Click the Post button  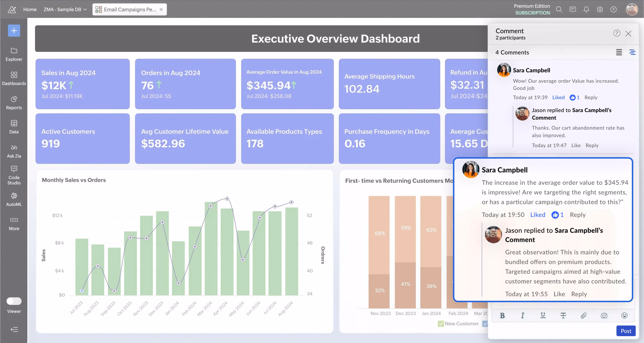(x=626, y=331)
